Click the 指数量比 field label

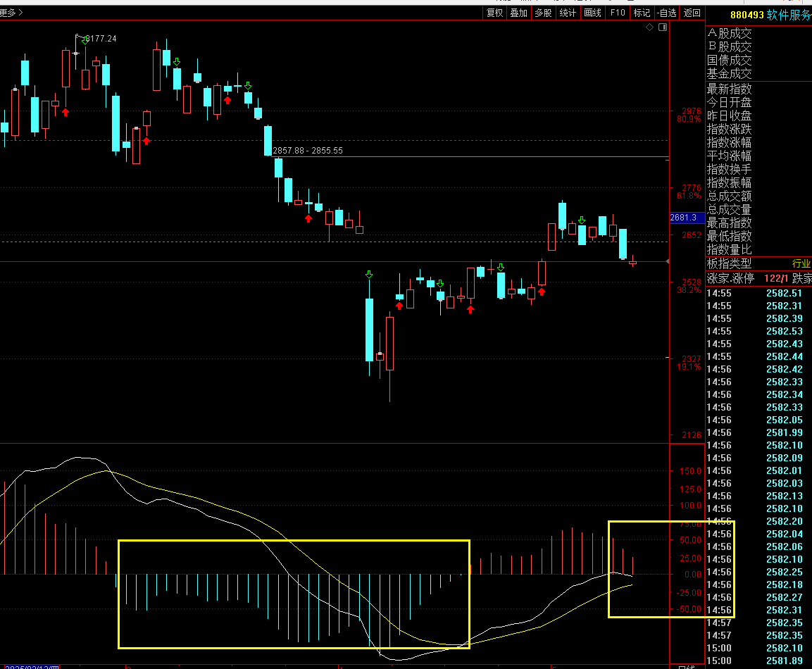point(729,249)
